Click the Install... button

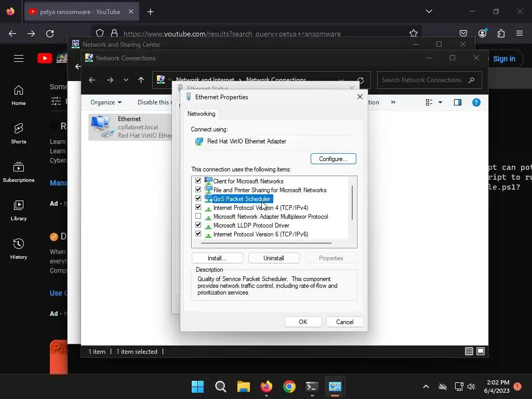tap(217, 258)
